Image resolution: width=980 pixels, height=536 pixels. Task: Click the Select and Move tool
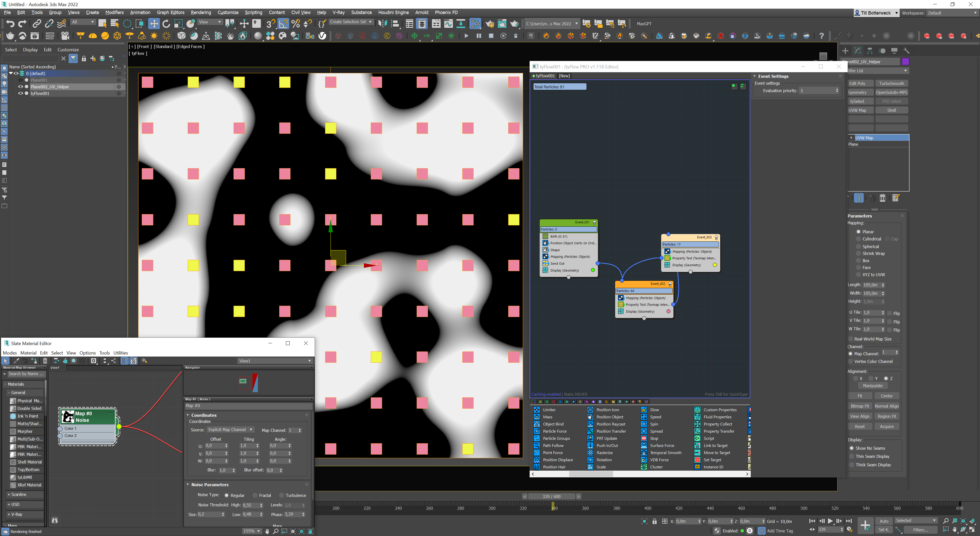click(154, 23)
